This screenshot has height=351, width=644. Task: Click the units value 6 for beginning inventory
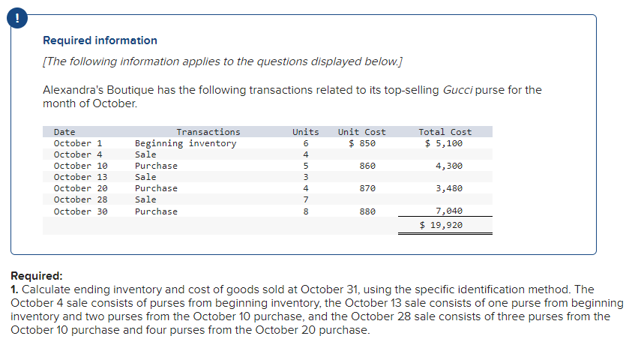[x=306, y=143]
